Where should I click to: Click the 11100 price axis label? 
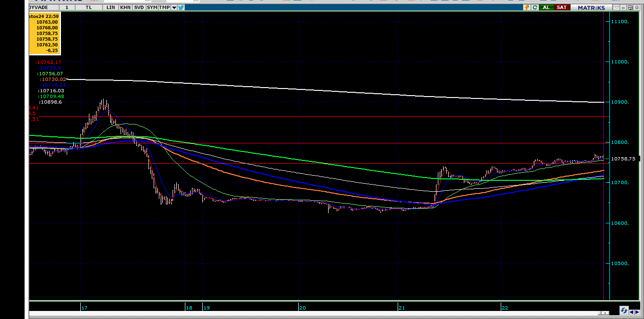[x=620, y=22]
